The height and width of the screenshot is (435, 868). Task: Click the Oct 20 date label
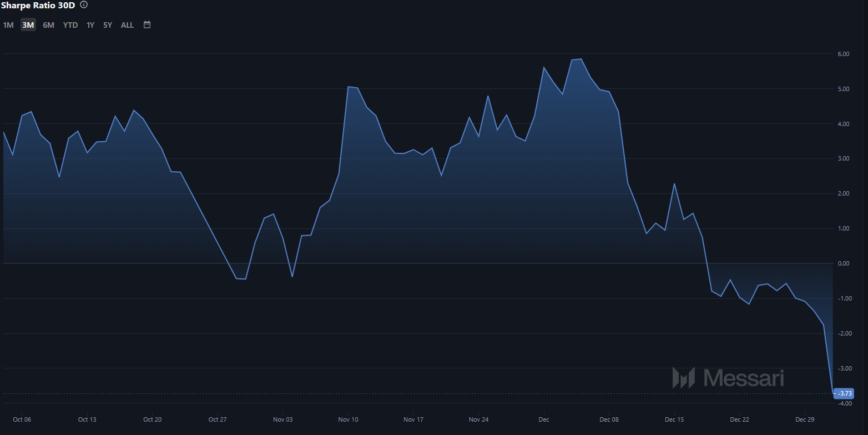(x=152, y=419)
